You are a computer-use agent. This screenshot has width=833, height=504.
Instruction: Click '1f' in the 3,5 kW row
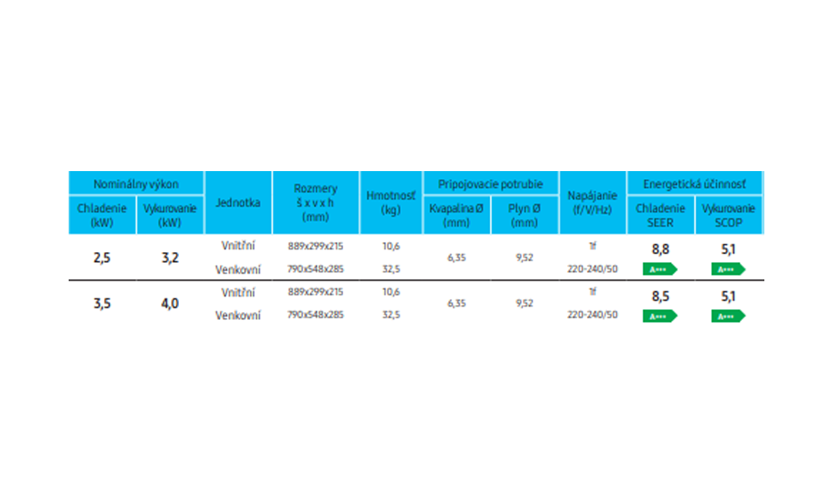[x=592, y=291]
